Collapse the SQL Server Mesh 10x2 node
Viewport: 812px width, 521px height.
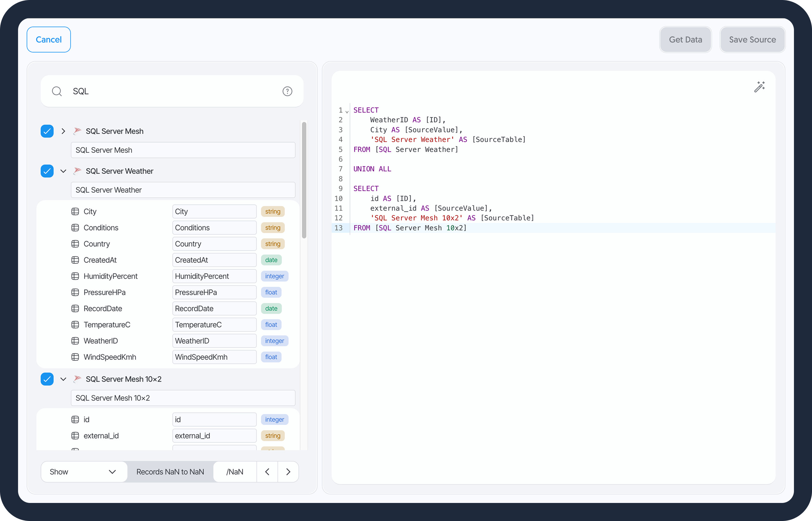pyautogui.click(x=63, y=379)
